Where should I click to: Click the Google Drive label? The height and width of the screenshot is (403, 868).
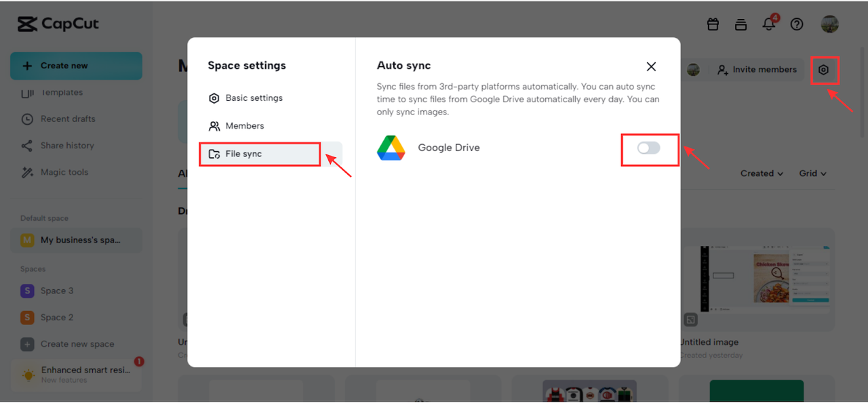(449, 148)
